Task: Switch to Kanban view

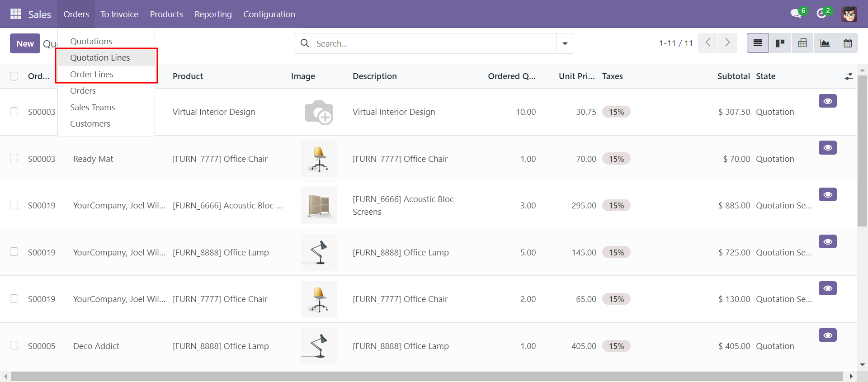Action: pyautogui.click(x=780, y=43)
